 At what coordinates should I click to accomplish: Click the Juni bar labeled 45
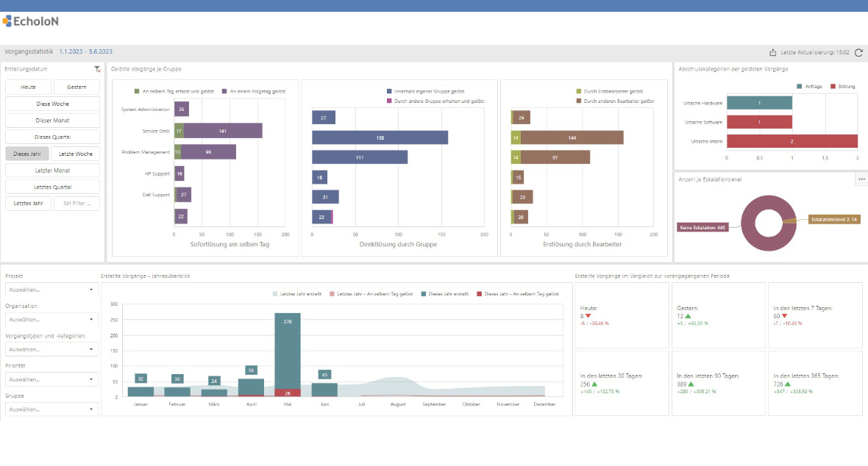pos(324,390)
